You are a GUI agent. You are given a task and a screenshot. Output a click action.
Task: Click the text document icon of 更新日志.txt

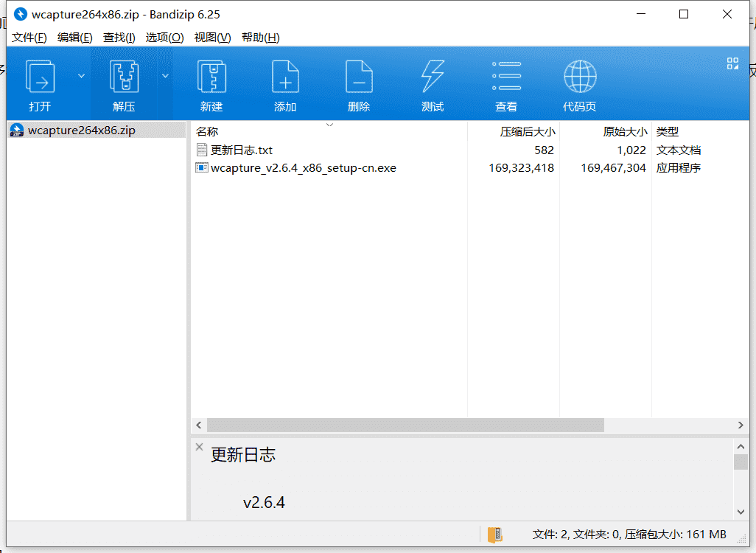click(x=202, y=150)
